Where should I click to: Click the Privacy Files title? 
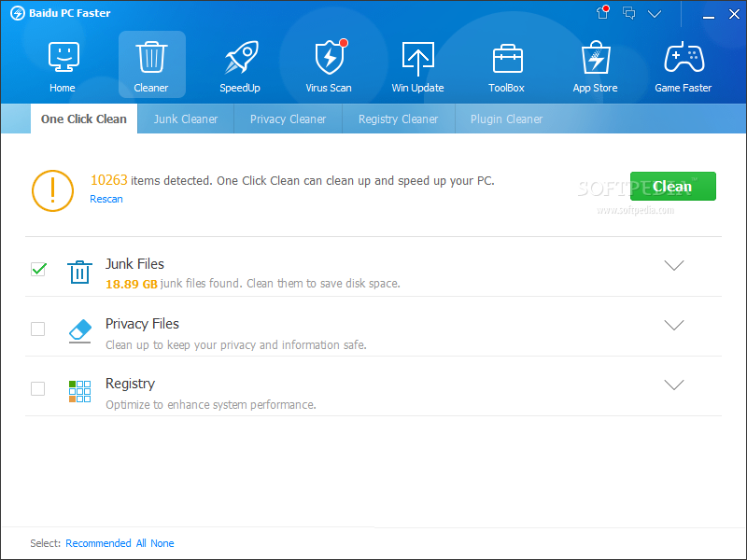(142, 324)
